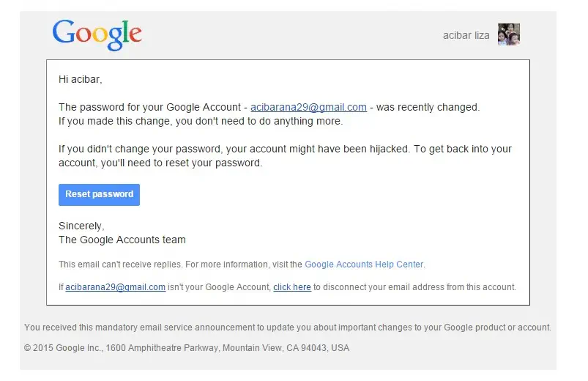Click the Google logo
The height and width of the screenshot is (381, 588).
(x=97, y=34)
